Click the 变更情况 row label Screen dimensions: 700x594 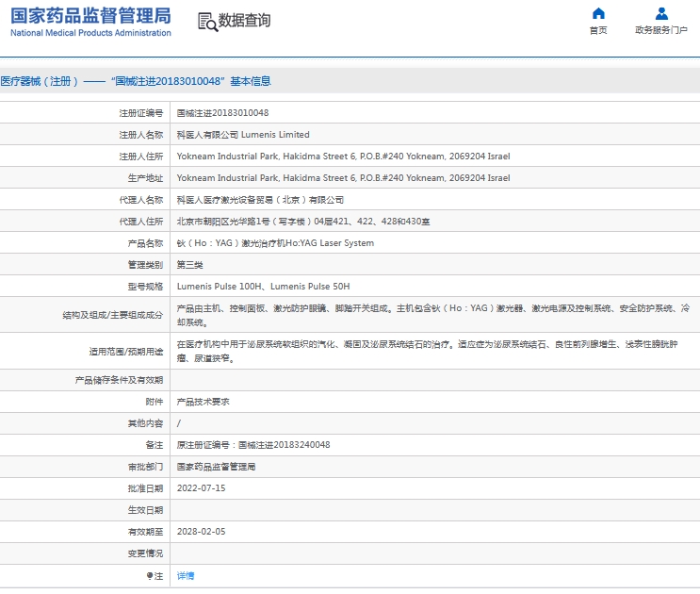coord(145,553)
